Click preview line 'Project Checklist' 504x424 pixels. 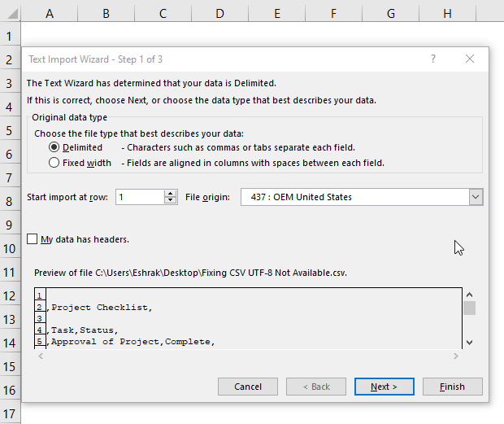(x=102, y=308)
